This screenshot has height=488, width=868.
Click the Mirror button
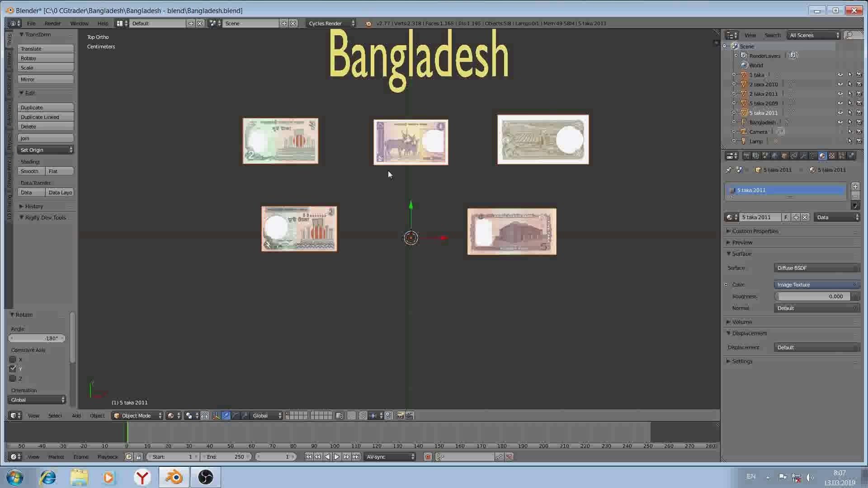(45, 79)
